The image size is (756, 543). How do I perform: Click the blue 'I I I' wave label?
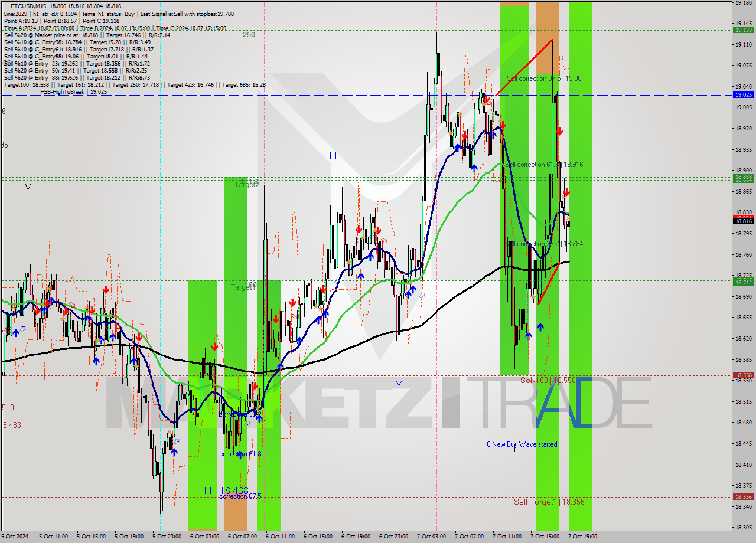point(330,155)
